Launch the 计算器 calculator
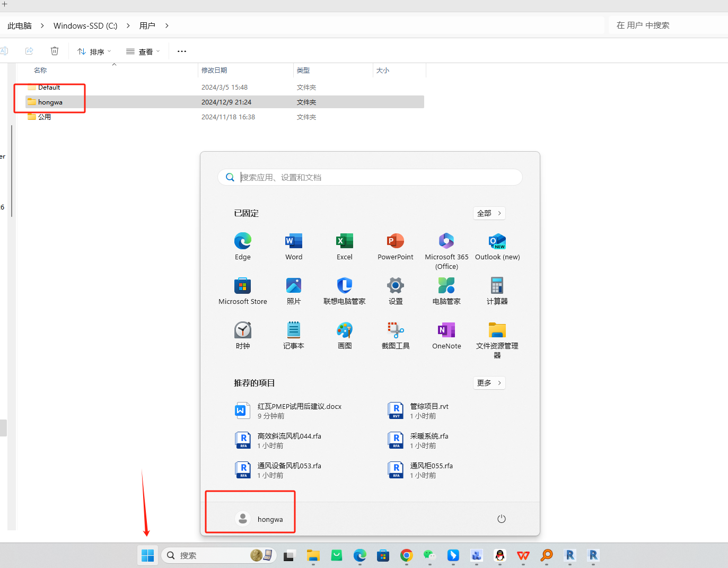728x568 pixels. tap(497, 291)
